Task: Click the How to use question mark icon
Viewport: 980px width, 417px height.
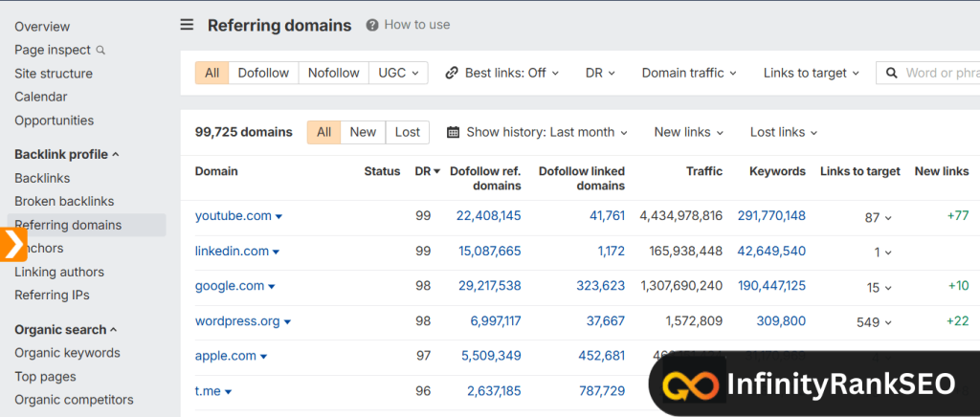Action: coord(372,25)
